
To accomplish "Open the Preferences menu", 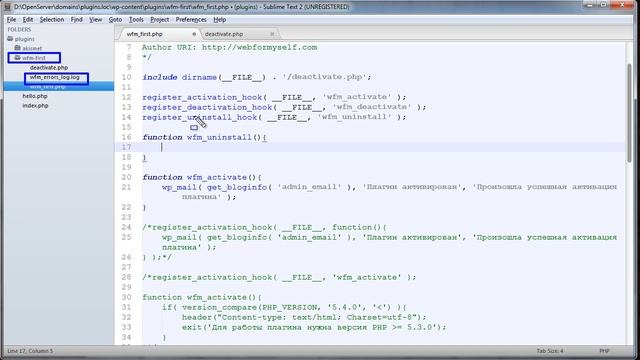I will click(x=191, y=20).
